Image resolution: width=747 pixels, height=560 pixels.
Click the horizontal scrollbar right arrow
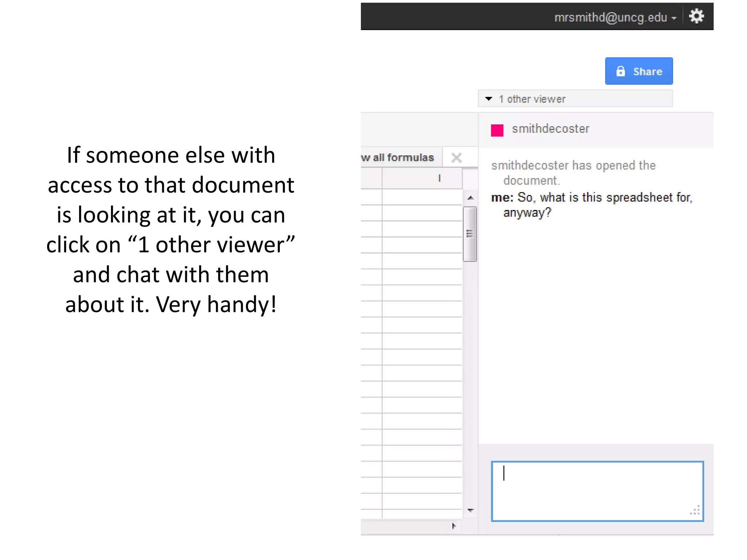454,526
